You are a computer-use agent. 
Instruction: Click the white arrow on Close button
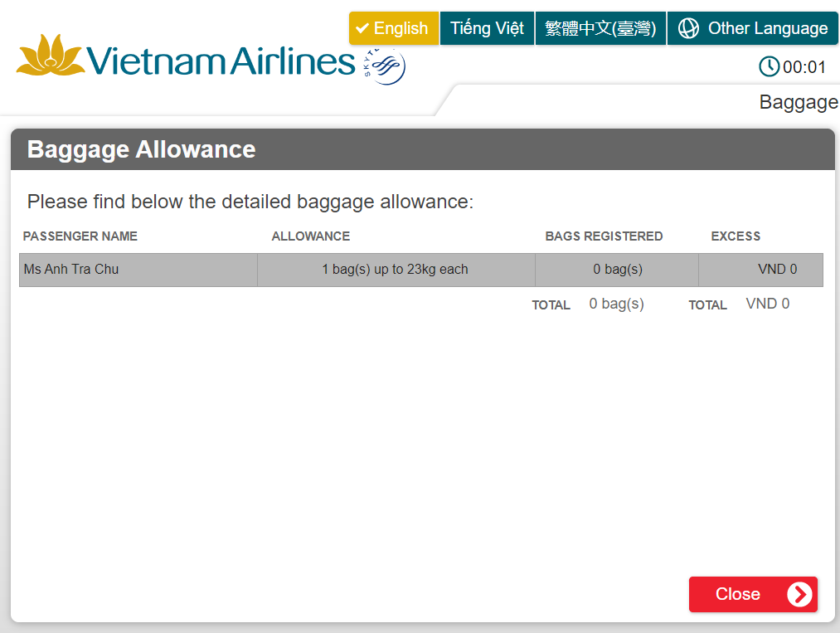pyautogui.click(x=799, y=594)
